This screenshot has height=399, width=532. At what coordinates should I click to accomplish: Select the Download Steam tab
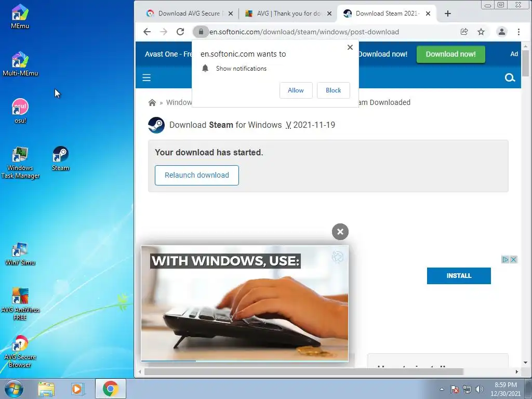(387, 14)
